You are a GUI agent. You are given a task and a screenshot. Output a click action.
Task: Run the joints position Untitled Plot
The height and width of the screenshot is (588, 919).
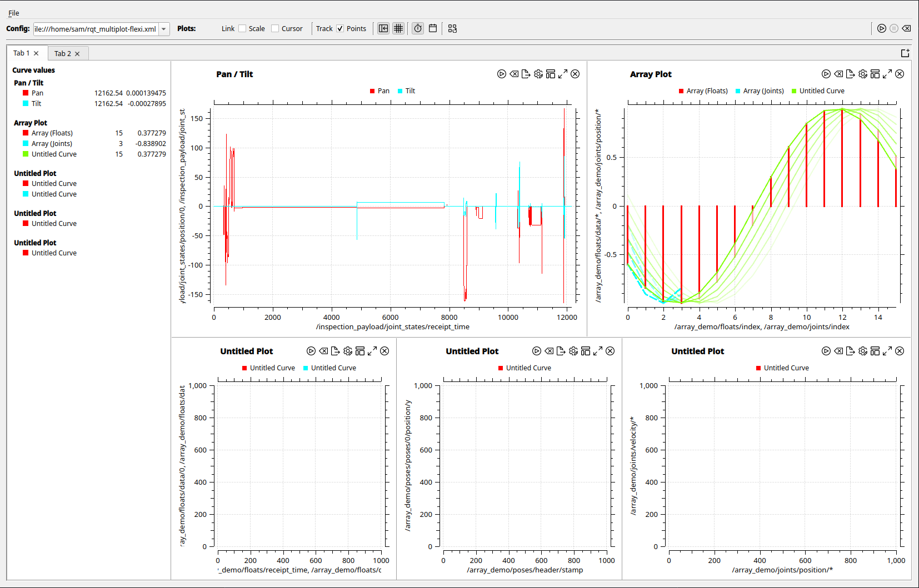point(826,351)
